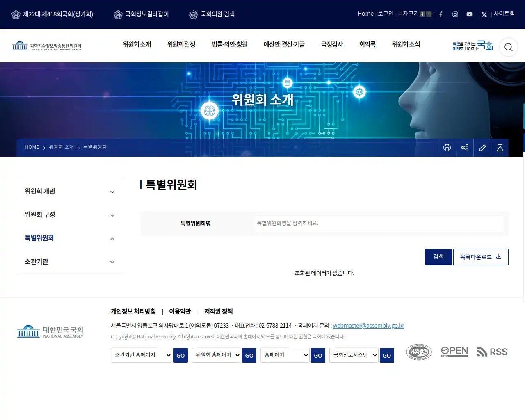Open the 위원회 소식 main menu

[406, 44]
